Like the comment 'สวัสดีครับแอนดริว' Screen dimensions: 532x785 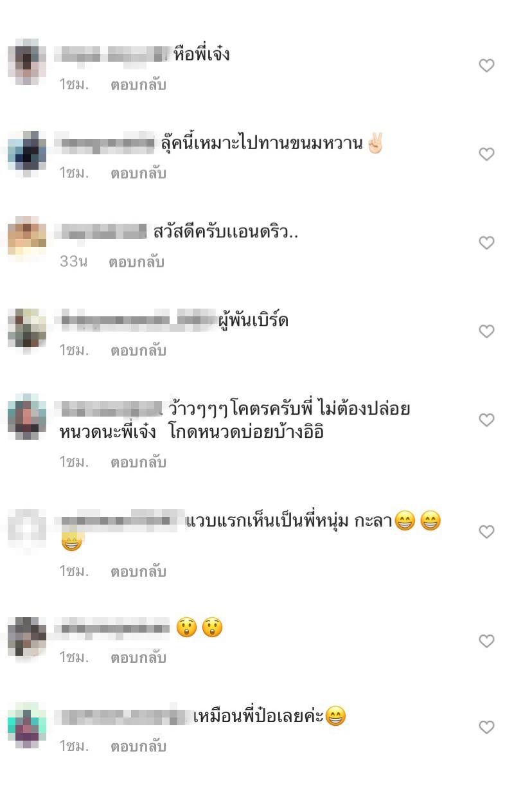click(x=487, y=243)
